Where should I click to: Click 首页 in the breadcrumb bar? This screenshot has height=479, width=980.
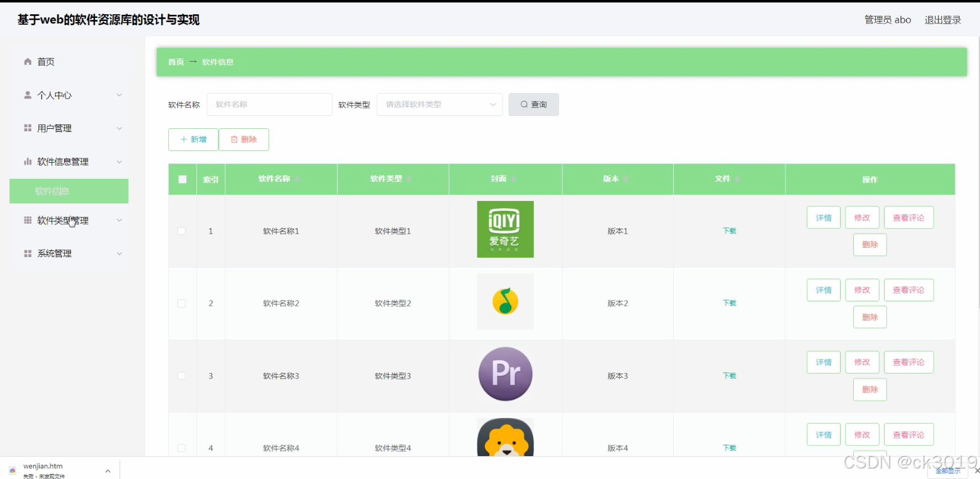176,62
